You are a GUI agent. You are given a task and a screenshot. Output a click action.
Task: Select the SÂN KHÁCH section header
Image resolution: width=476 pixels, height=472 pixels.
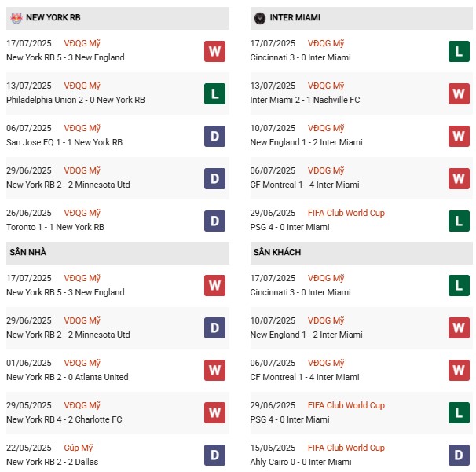point(277,252)
